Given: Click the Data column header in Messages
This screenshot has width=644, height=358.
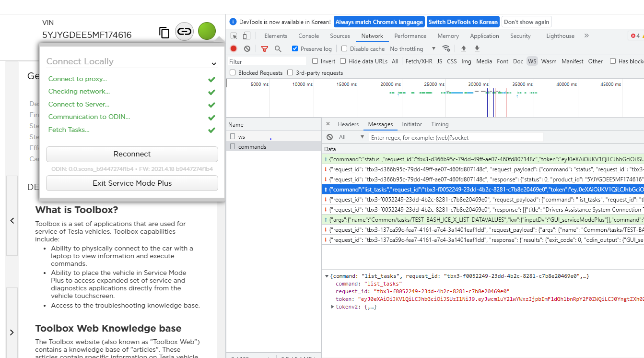Looking at the screenshot, I should (483, 149).
